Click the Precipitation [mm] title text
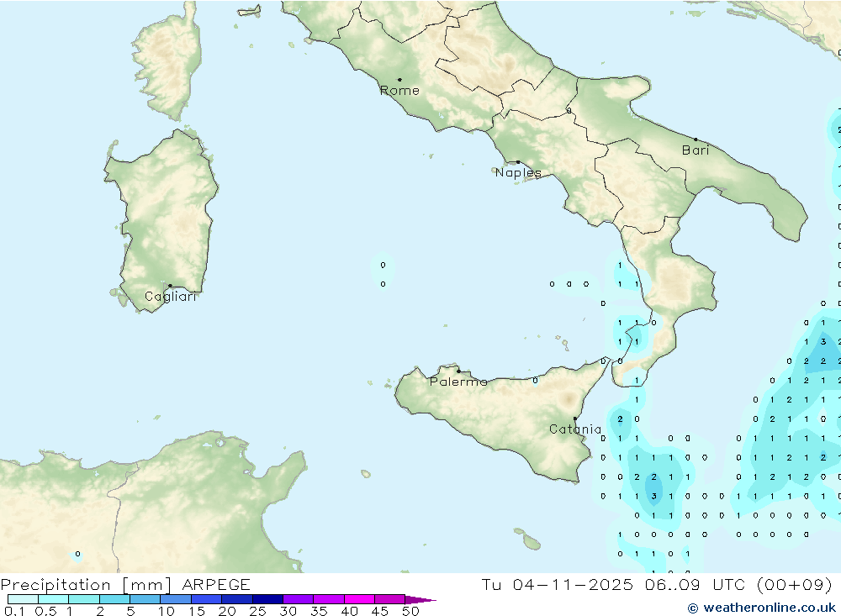The height and width of the screenshot is (616, 841). (86, 585)
